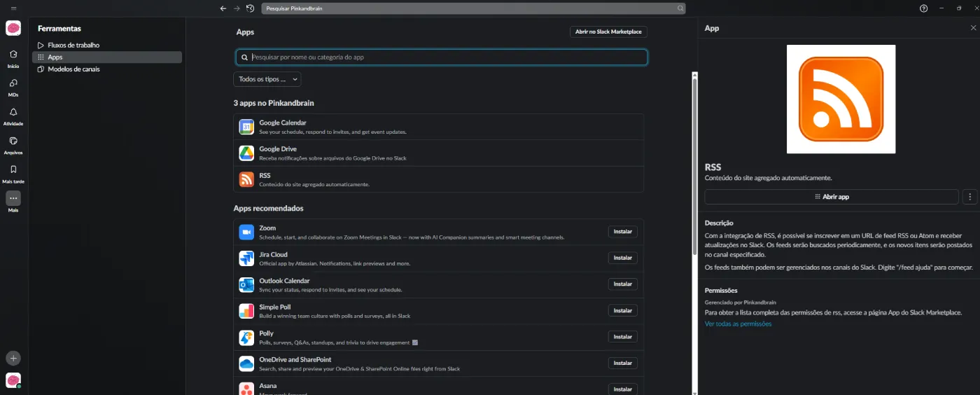980x395 pixels.
Task: Open the Atividade bell icon
Action: (13, 112)
